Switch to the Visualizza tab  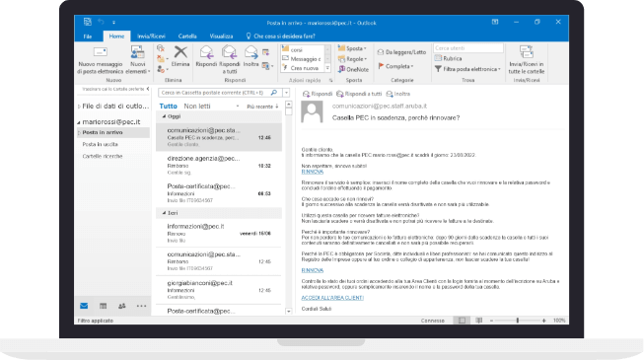(221, 36)
